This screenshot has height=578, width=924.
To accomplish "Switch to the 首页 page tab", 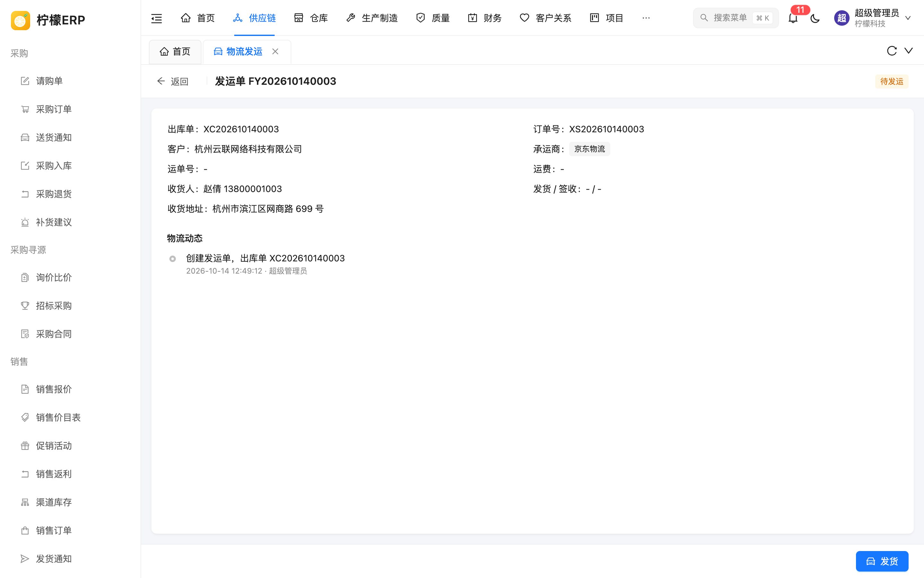I will [x=175, y=52].
